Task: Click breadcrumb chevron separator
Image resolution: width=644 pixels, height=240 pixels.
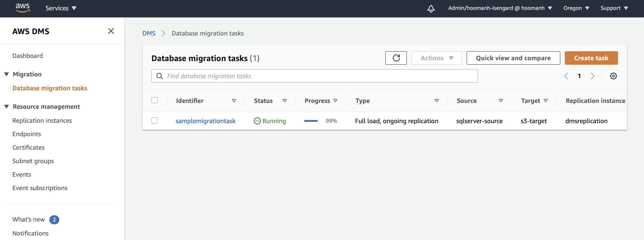Action: tap(163, 33)
